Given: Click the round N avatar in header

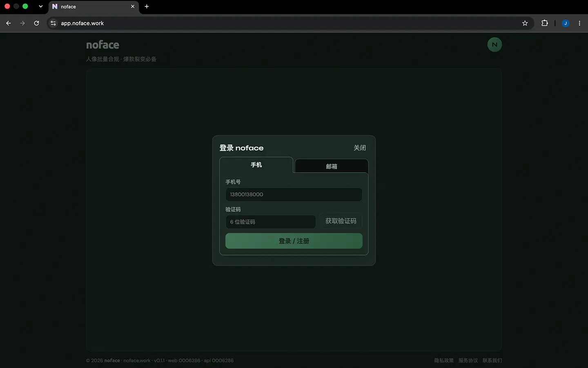Looking at the screenshot, I should coord(494,45).
